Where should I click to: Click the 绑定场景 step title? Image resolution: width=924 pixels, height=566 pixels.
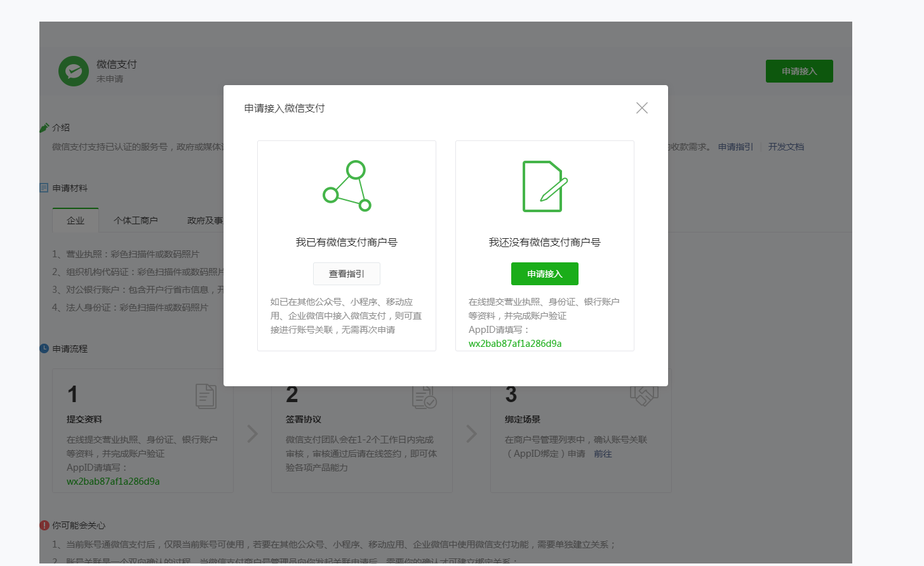pyautogui.click(x=523, y=419)
